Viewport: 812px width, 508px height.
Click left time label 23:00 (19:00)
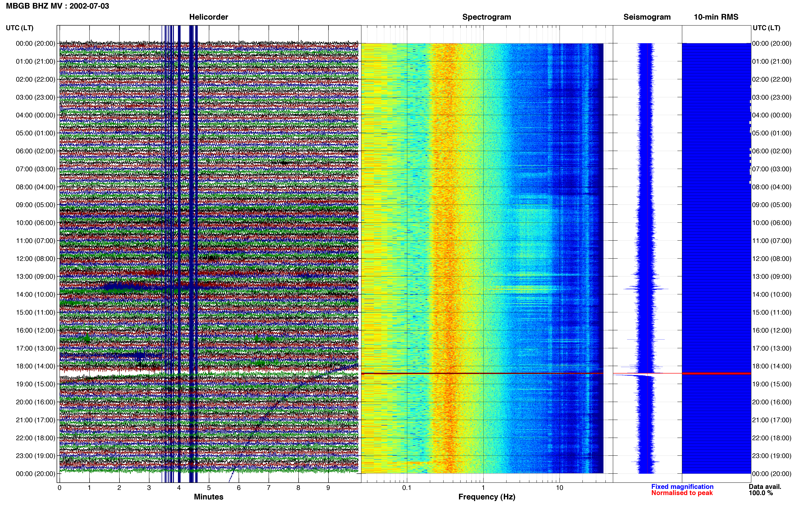[x=36, y=456]
